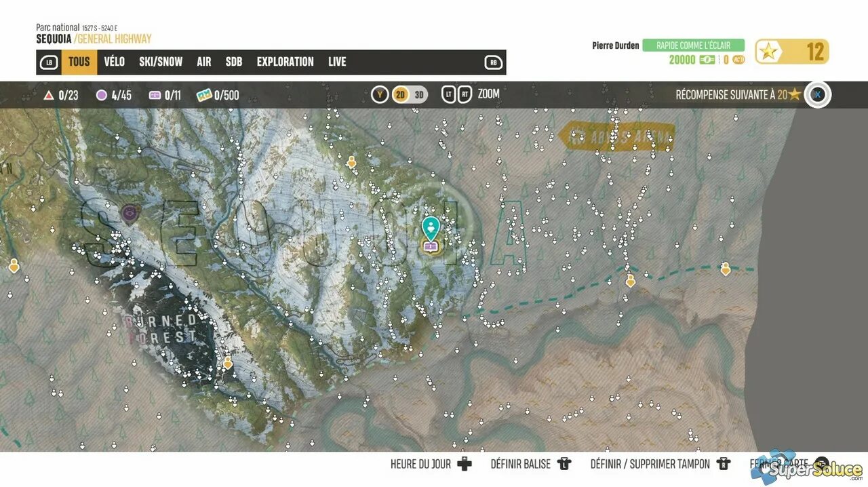Click the level 12 star badge
The height and width of the screenshot is (487, 868).
(791, 52)
